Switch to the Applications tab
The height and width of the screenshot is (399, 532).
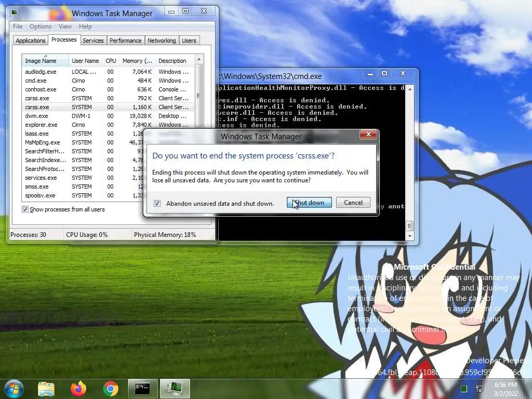(31, 41)
